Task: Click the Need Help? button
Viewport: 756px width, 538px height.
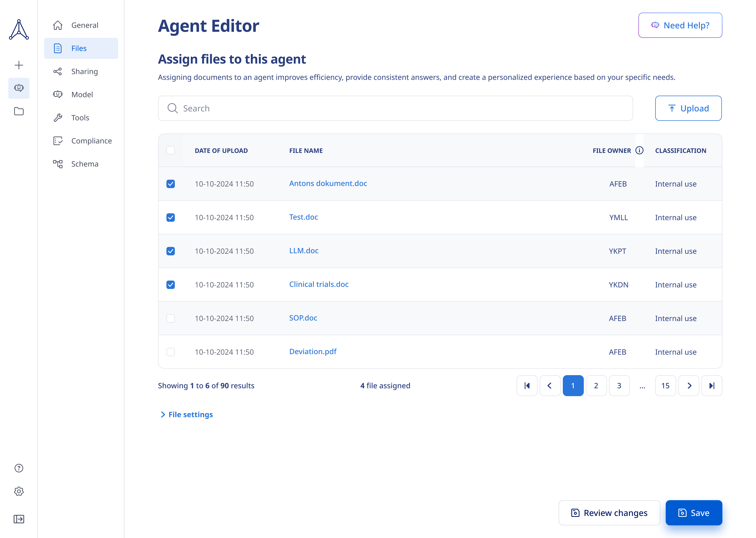Action: 680,25
